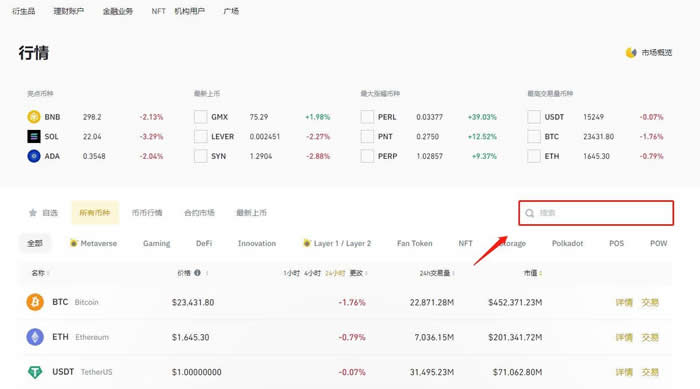Image resolution: width=700 pixels, height=389 pixels.
Task: Click the ADA coin icon
Action: click(33, 156)
